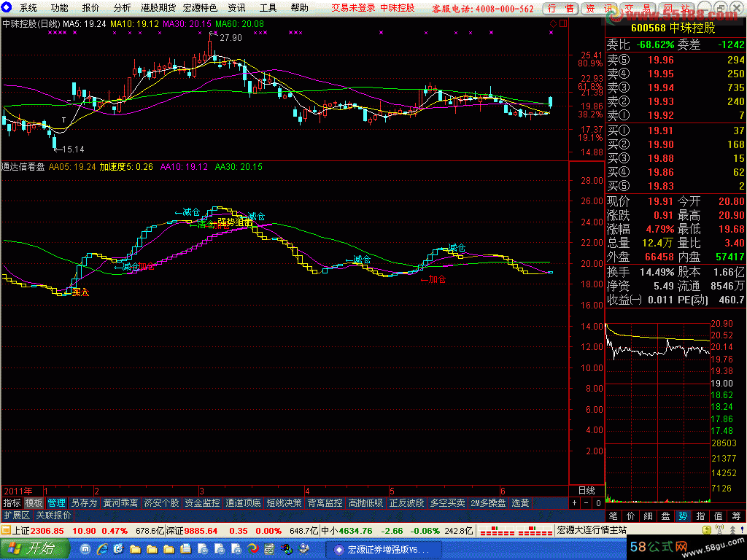Select the 高抛低吸 indicator tab
Image resolution: width=747 pixels, height=560 pixels.
pos(365,503)
